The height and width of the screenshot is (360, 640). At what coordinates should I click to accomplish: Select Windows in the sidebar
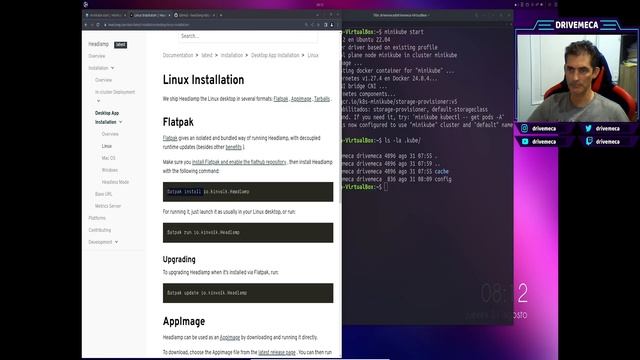point(109,170)
